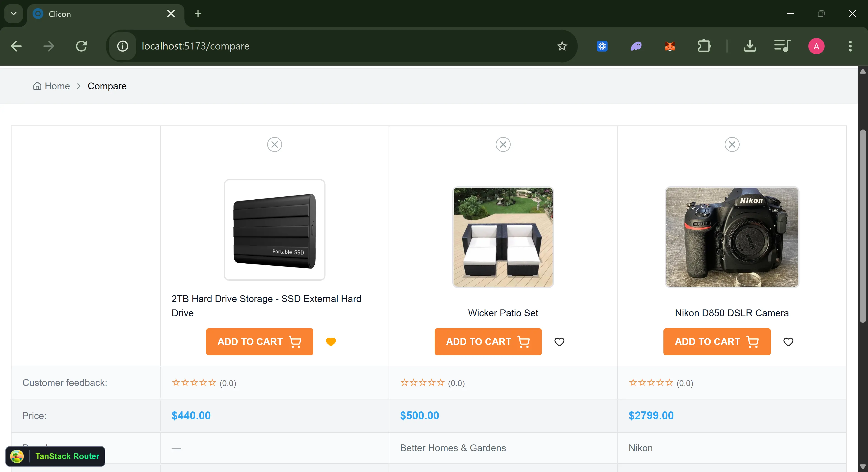This screenshot has width=868, height=472.
Task: Click the $2799.00 price value
Action: click(x=651, y=415)
